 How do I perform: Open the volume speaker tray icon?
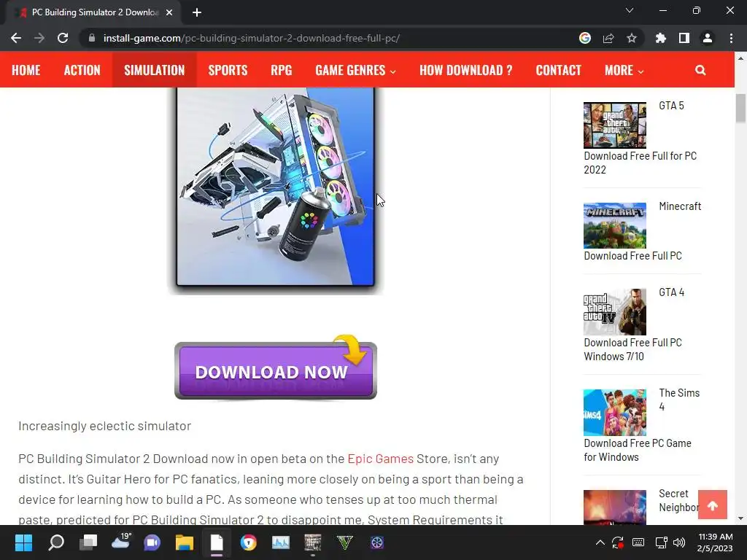[679, 542]
